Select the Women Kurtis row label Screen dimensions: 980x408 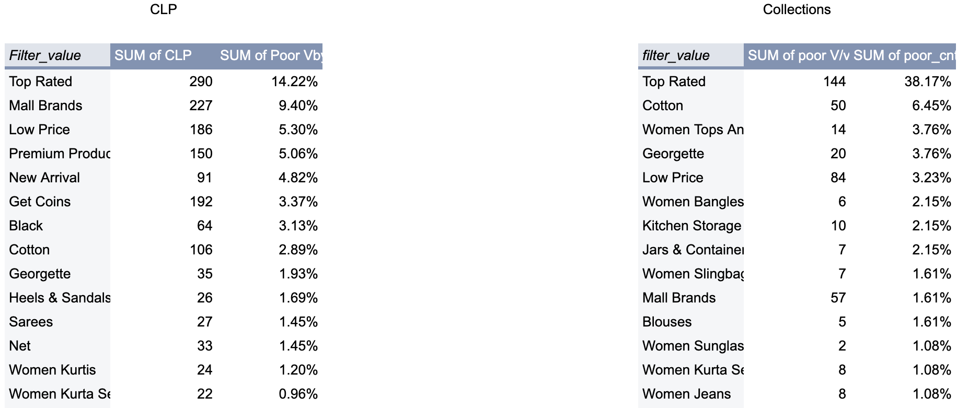click(52, 370)
